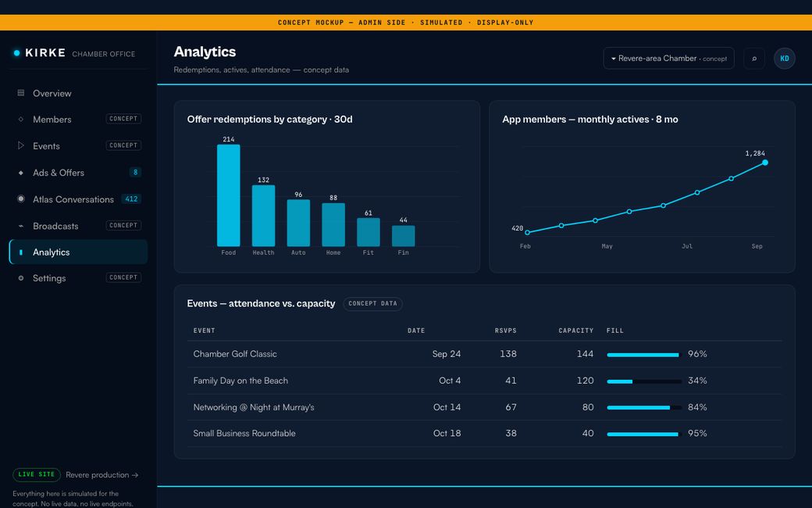Click the Fit bar in chart
812x508 pixels.
click(369, 231)
